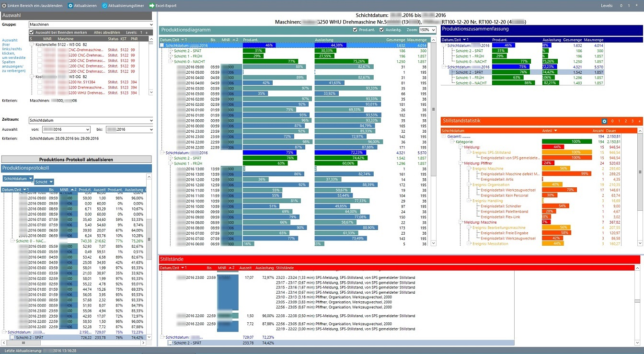Collapse 'Ereignis: SPS-Stillstand' node
Screen dimensions: 644x354
469,152
